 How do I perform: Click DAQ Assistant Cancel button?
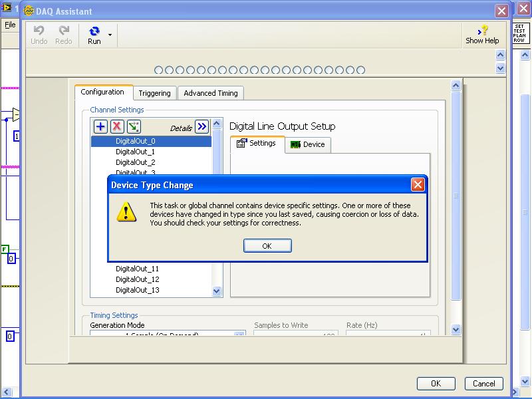point(484,384)
